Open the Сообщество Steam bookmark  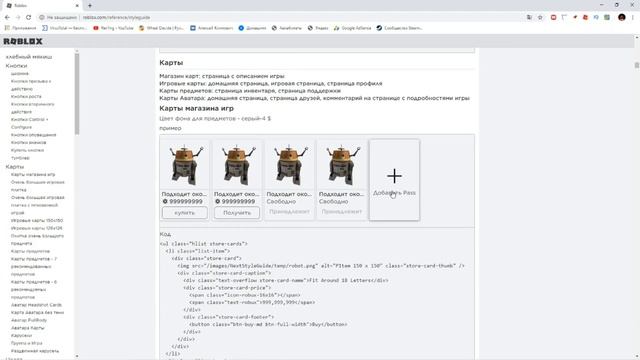tap(399, 28)
